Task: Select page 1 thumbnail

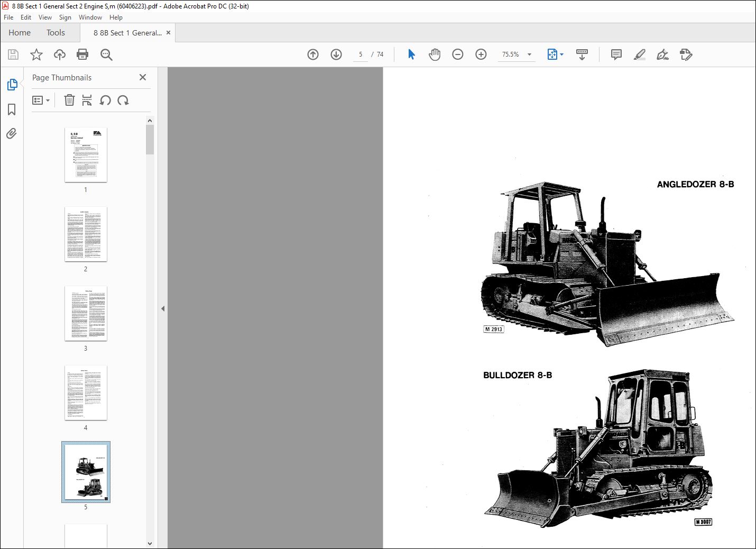Action: point(86,154)
